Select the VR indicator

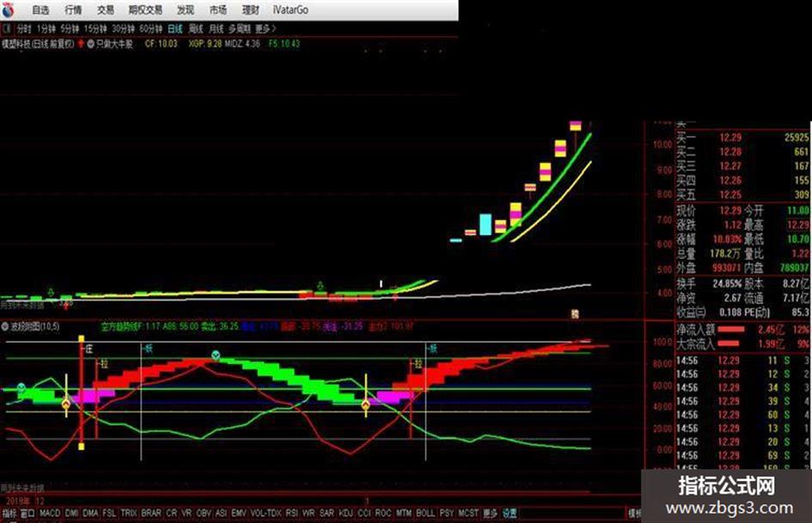coord(186,514)
